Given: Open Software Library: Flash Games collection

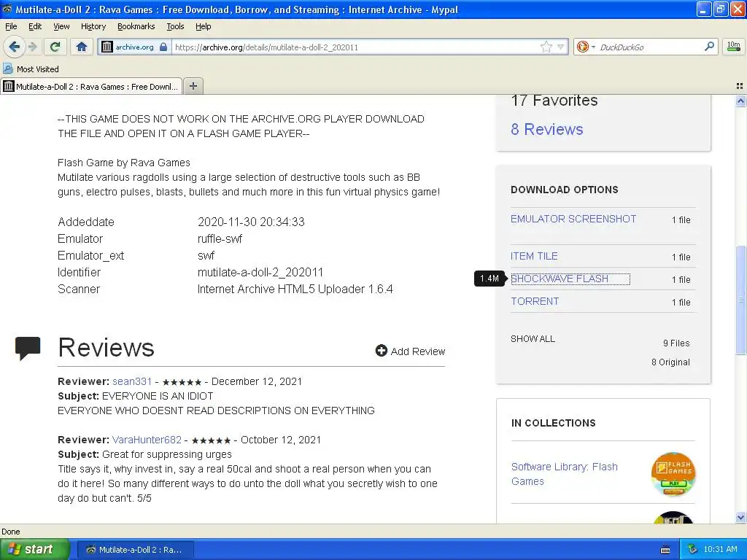Looking at the screenshot, I should pyautogui.click(x=564, y=474).
